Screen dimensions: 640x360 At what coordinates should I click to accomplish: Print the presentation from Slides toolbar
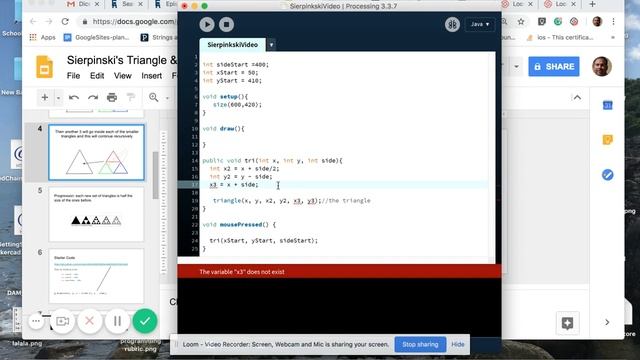[112, 98]
